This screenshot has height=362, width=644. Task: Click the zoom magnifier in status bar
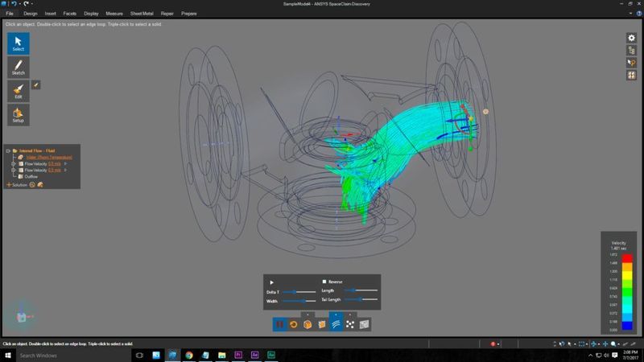click(613, 344)
